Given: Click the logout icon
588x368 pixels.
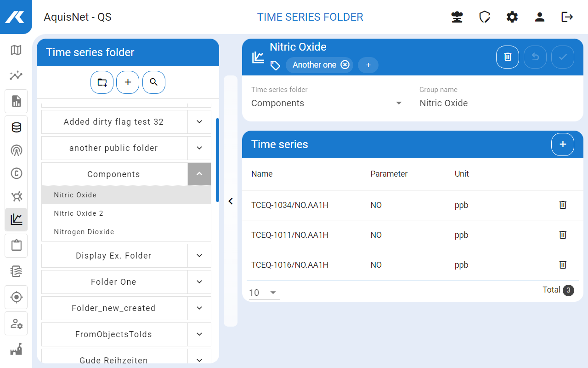Looking at the screenshot, I should click(567, 17).
